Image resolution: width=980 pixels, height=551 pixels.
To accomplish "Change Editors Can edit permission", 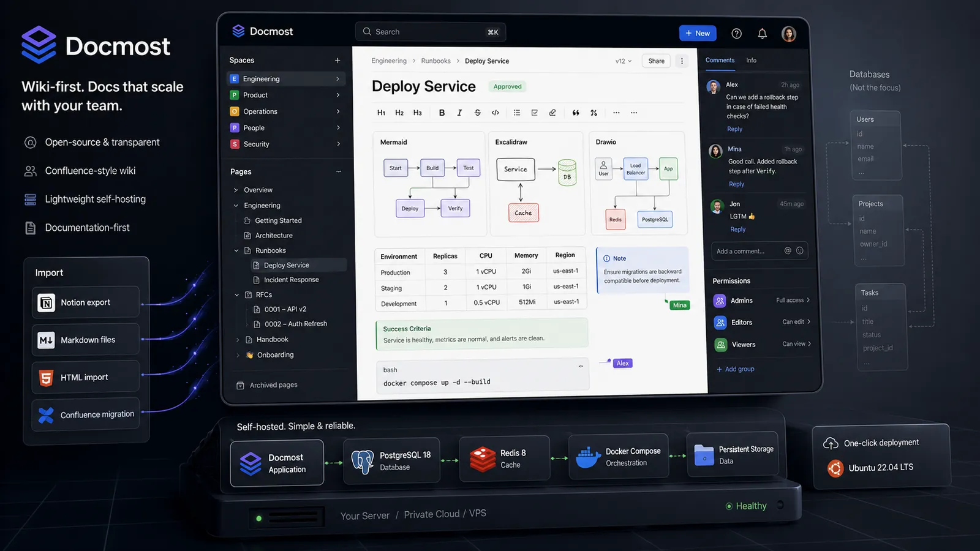I will [x=796, y=321].
